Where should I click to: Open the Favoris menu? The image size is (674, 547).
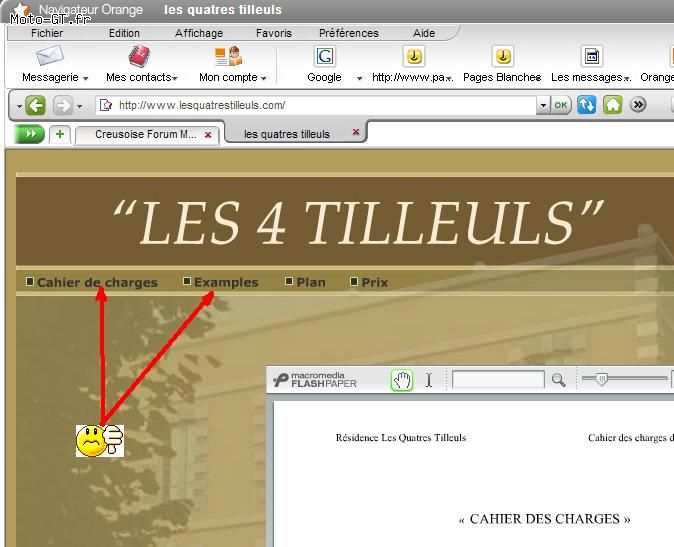tap(274, 33)
